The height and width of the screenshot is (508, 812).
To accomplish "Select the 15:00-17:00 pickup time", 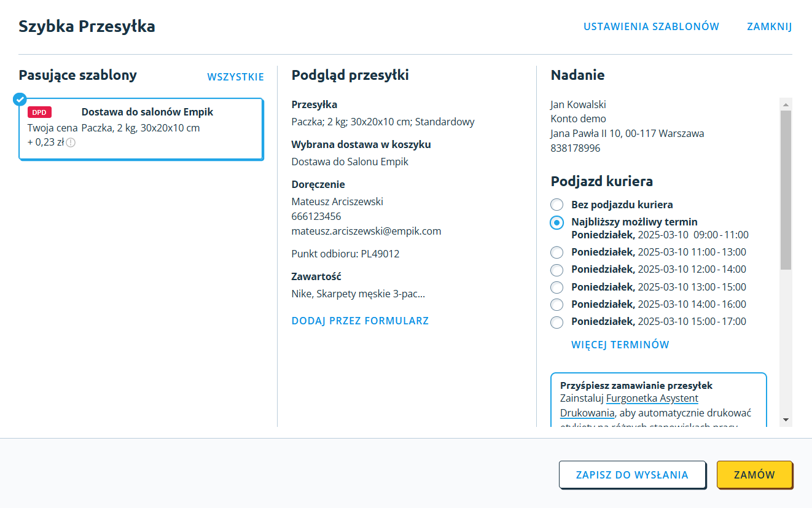I will [x=556, y=322].
